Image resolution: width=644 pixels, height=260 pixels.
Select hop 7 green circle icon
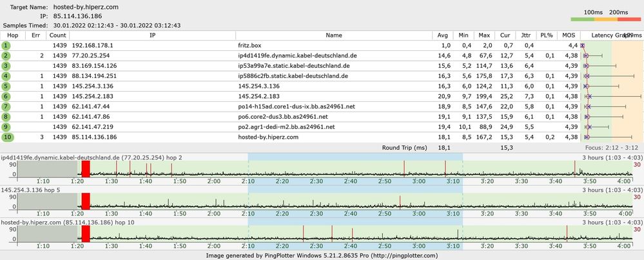[x=6, y=107]
